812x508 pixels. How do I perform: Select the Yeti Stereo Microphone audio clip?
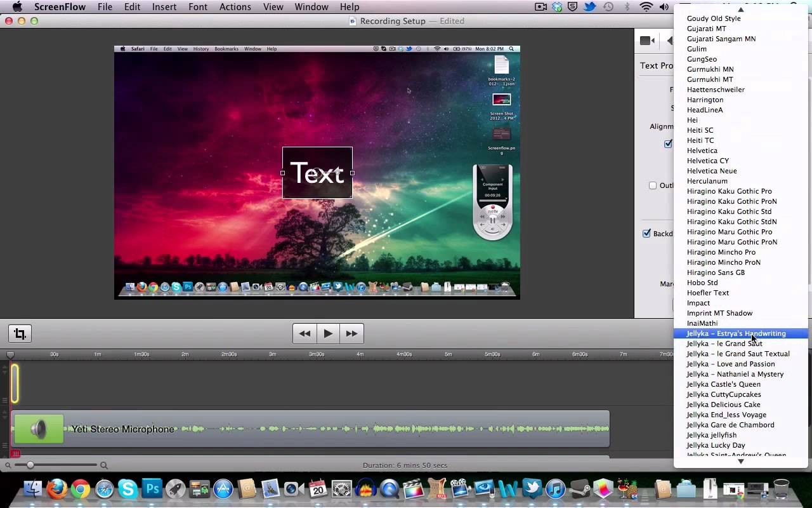310,429
